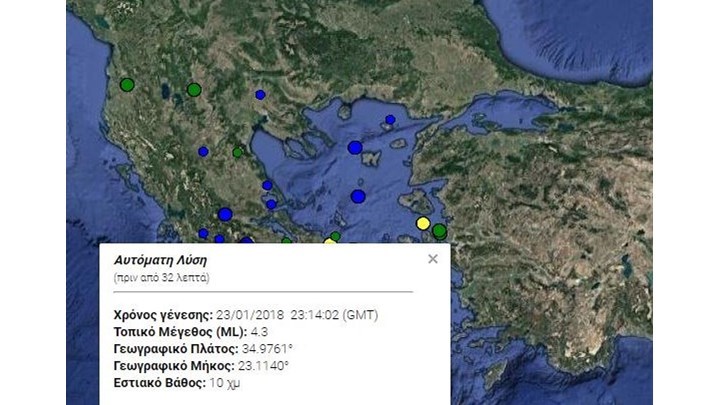Click the large blue marker on the central Greek mainland
Screen dimensions: 720x405
[225, 214]
